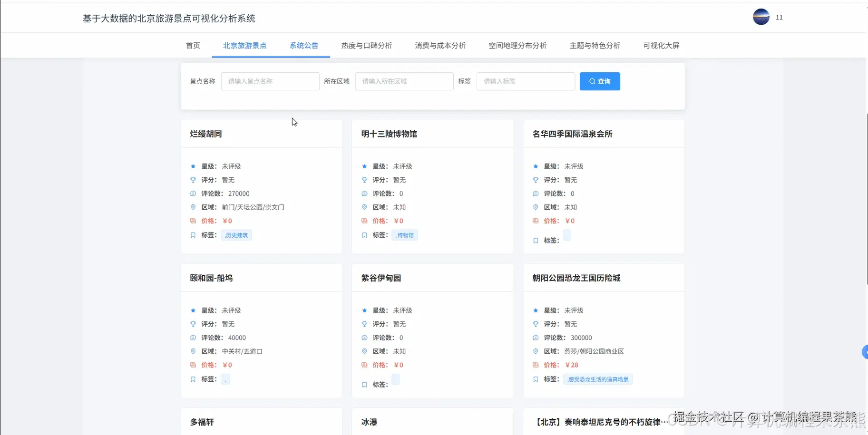
Task: Switch to 空间地理分布分析 page
Action: click(x=517, y=45)
